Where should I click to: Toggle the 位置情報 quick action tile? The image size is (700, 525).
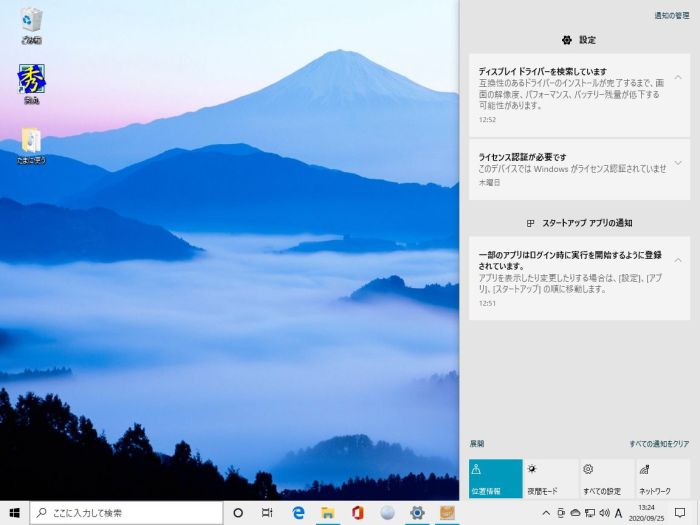click(x=495, y=479)
